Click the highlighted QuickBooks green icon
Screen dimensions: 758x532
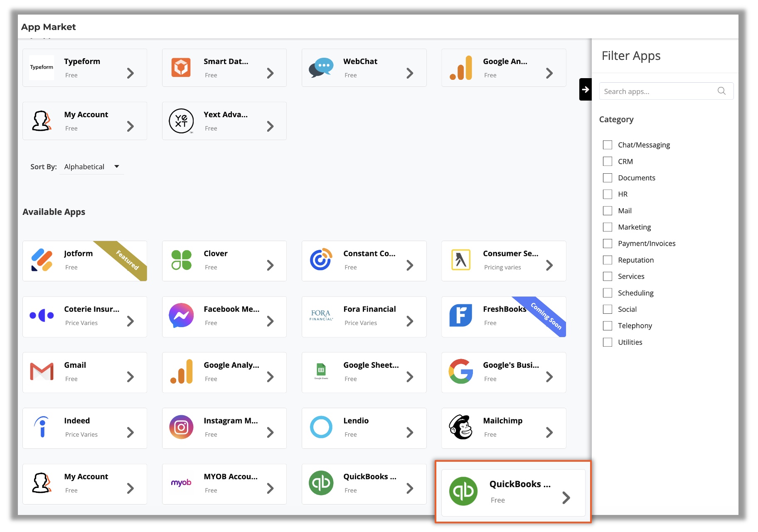click(x=463, y=491)
